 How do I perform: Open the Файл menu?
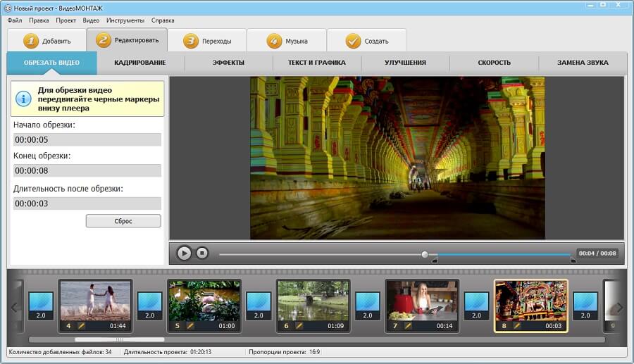15,20
